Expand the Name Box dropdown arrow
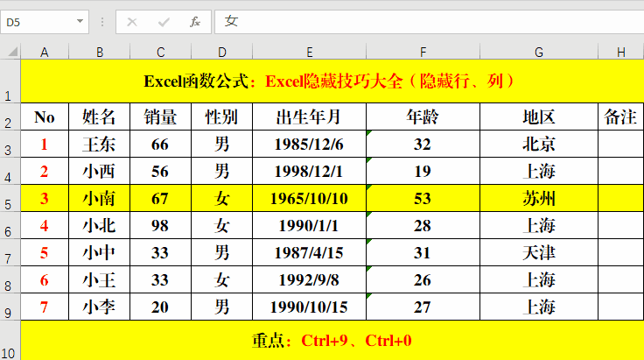 (80, 21)
